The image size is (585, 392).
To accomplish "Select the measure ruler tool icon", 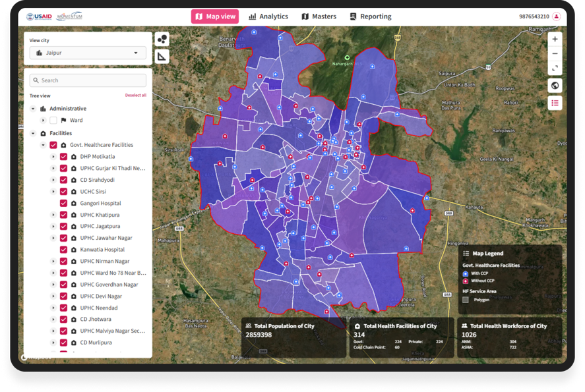I will (162, 57).
